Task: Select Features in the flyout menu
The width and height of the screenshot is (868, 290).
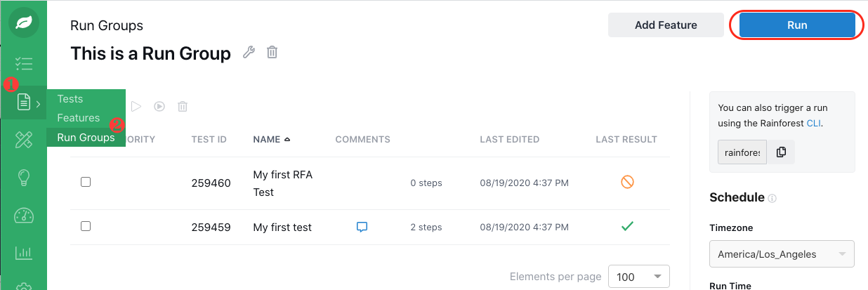Action: pos(79,118)
